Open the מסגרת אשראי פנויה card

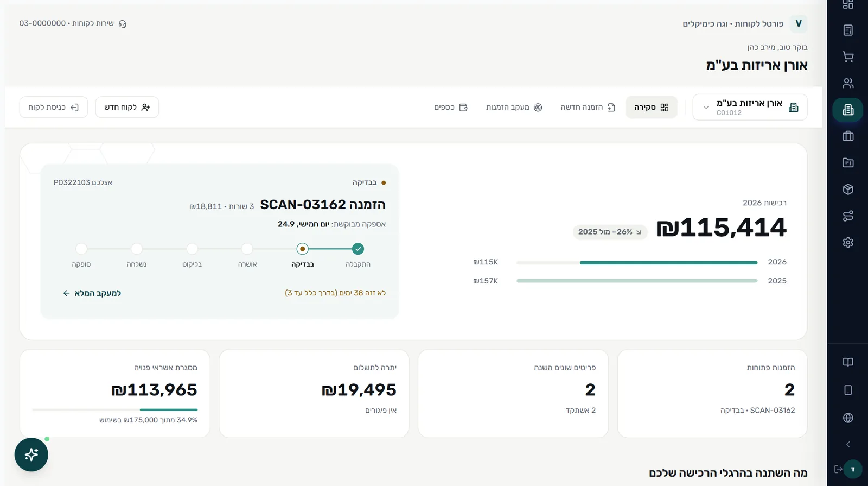[x=115, y=394]
